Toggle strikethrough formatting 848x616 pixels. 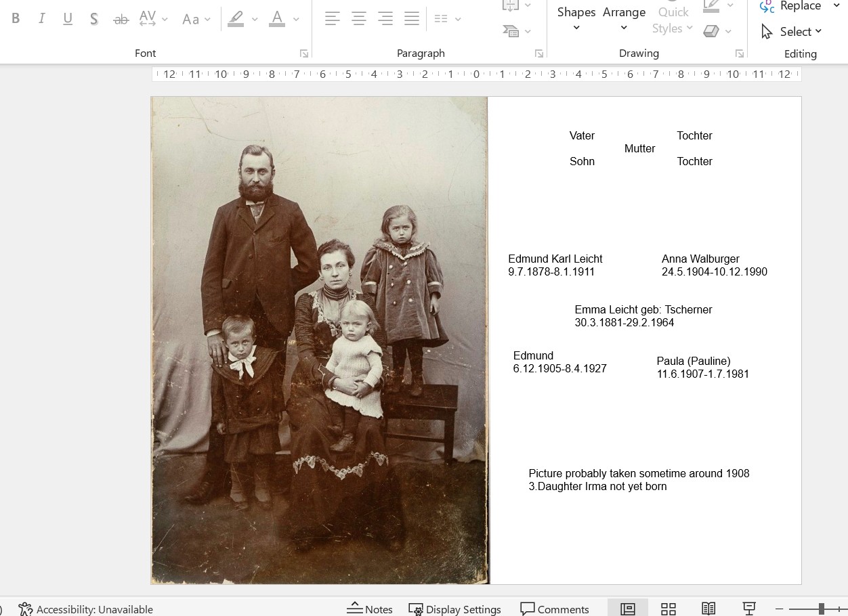click(x=121, y=19)
